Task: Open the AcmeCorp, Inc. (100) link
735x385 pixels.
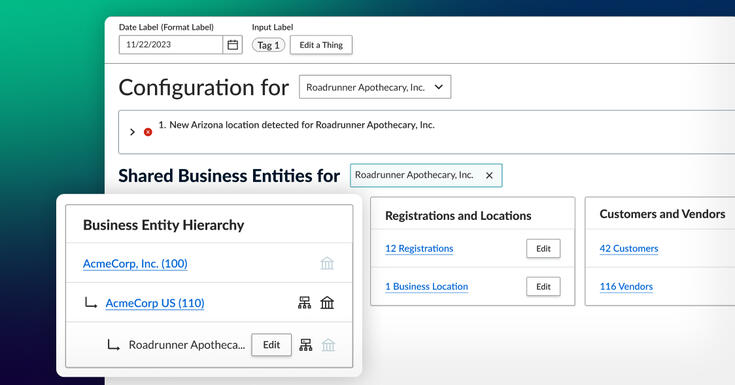Action: coord(135,264)
